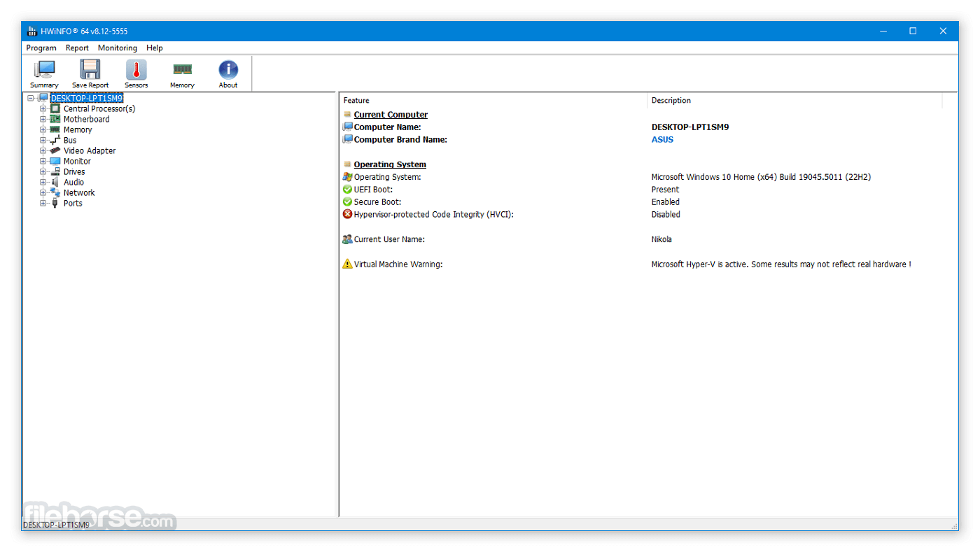Click the Secure Boot Enabled value

point(666,201)
